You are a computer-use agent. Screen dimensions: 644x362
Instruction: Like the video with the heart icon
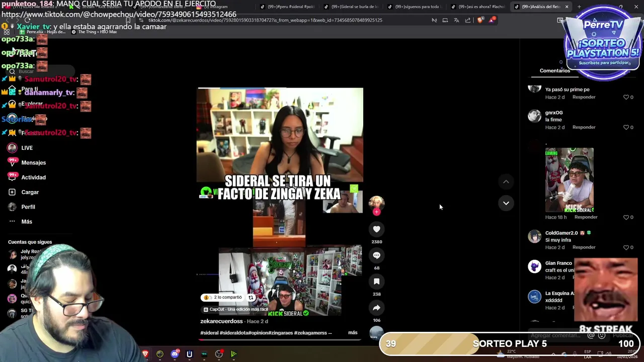tap(376, 229)
